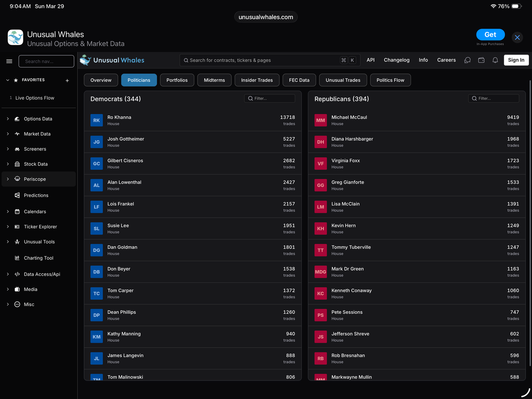Click Ro Khanna's RK avatar badge
The image size is (532, 399).
tap(96, 121)
